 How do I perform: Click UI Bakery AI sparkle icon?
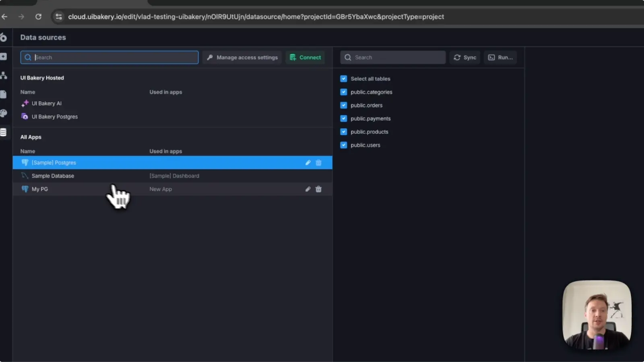[x=25, y=103]
